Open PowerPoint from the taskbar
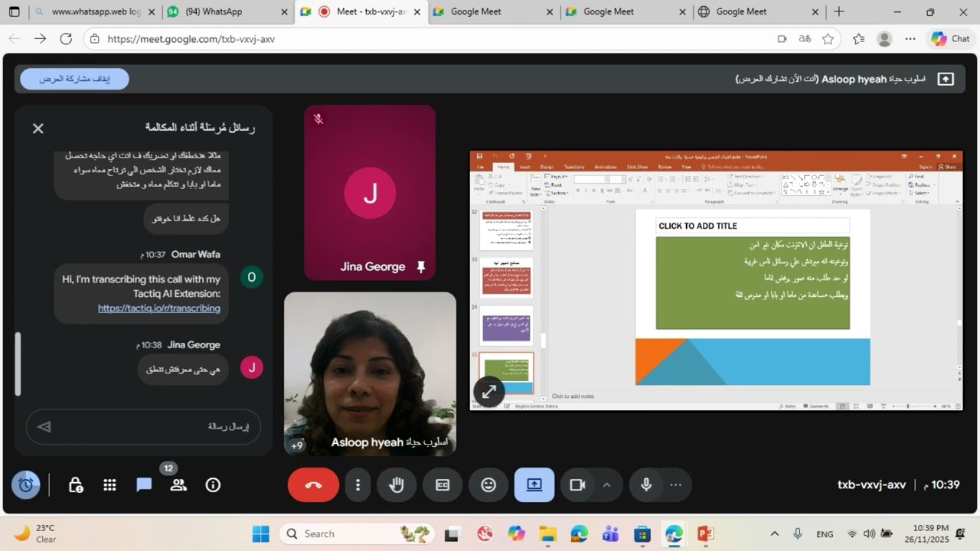Image resolution: width=980 pixels, height=551 pixels. pyautogui.click(x=705, y=533)
